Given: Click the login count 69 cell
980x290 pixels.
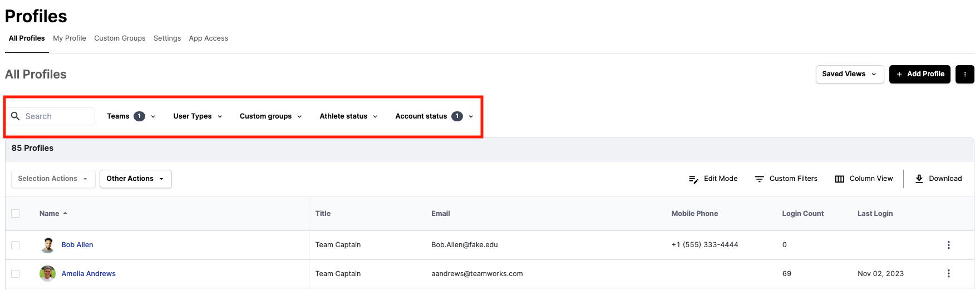Looking at the screenshot, I should 786,274.
